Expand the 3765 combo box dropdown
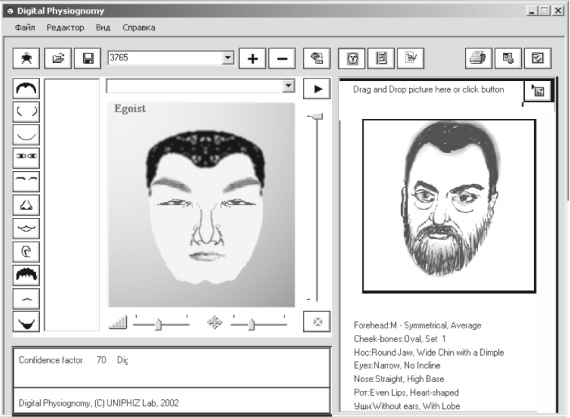This screenshot has height=418, width=570. [x=228, y=57]
